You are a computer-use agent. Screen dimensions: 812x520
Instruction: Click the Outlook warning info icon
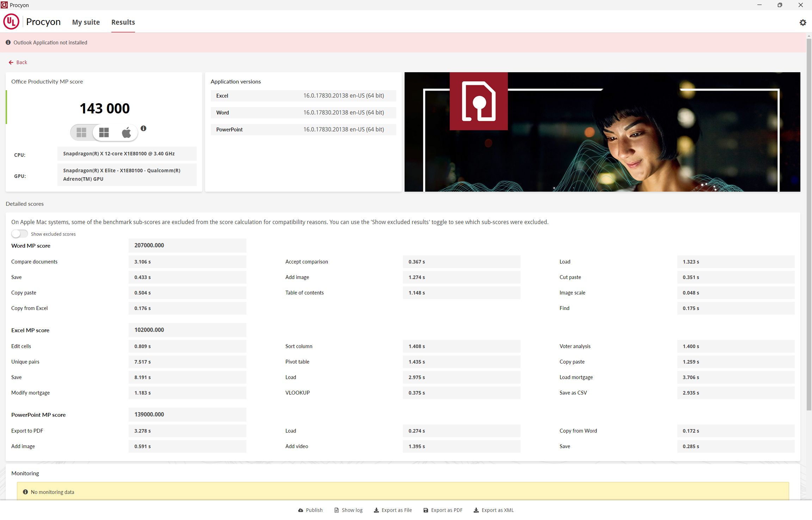[x=8, y=43]
